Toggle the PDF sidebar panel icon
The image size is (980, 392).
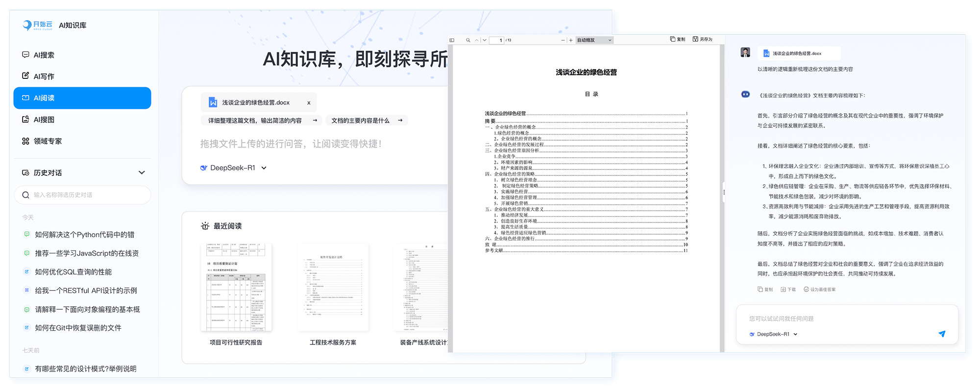point(452,40)
